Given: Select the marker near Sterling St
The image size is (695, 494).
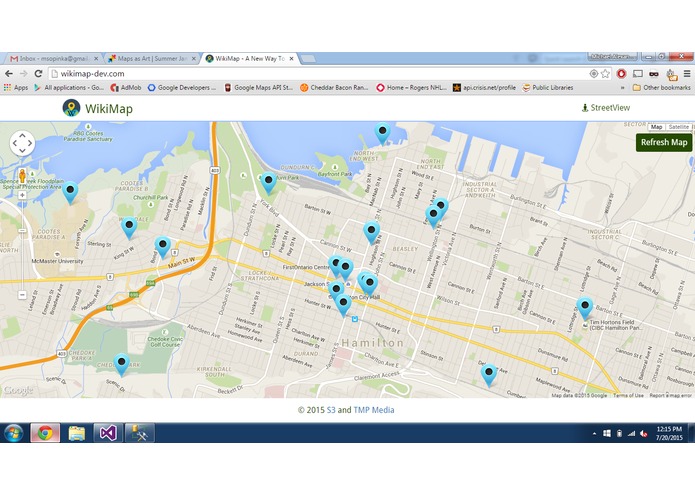Looking at the screenshot, I should [129, 228].
